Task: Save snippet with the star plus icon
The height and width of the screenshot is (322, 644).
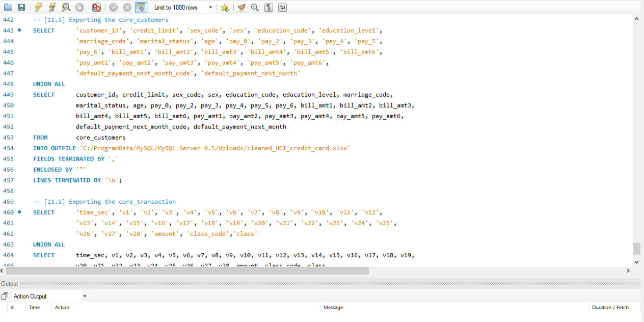Action: point(225,7)
